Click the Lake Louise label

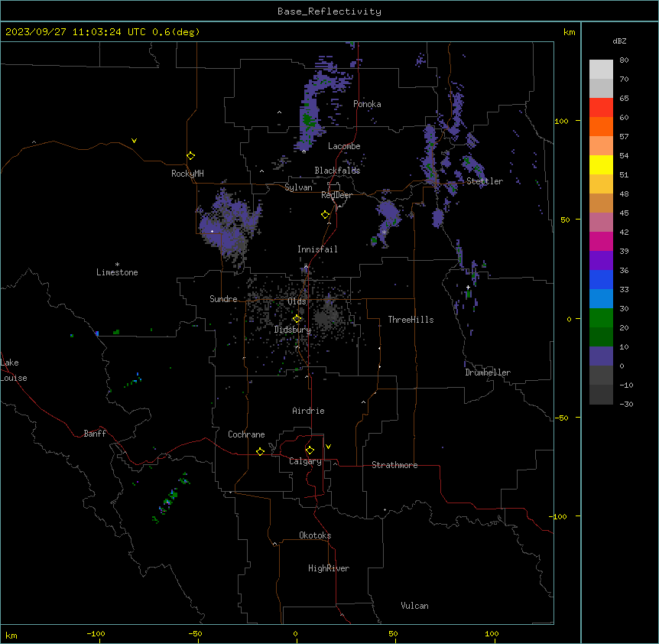[x=14, y=370]
